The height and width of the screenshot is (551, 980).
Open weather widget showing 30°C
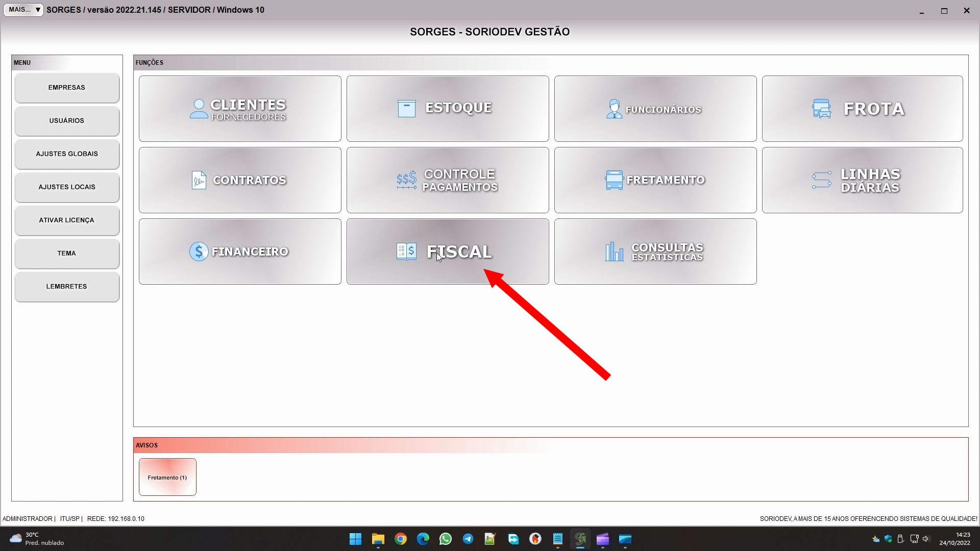(37, 539)
